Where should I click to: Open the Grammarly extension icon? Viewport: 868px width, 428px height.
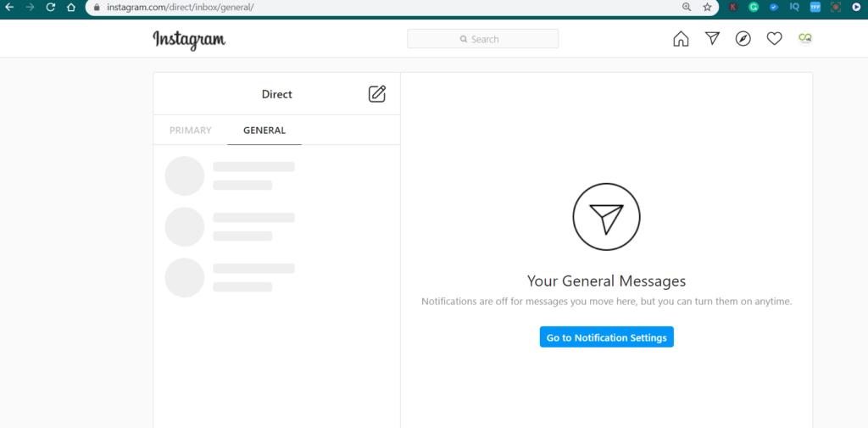click(754, 7)
